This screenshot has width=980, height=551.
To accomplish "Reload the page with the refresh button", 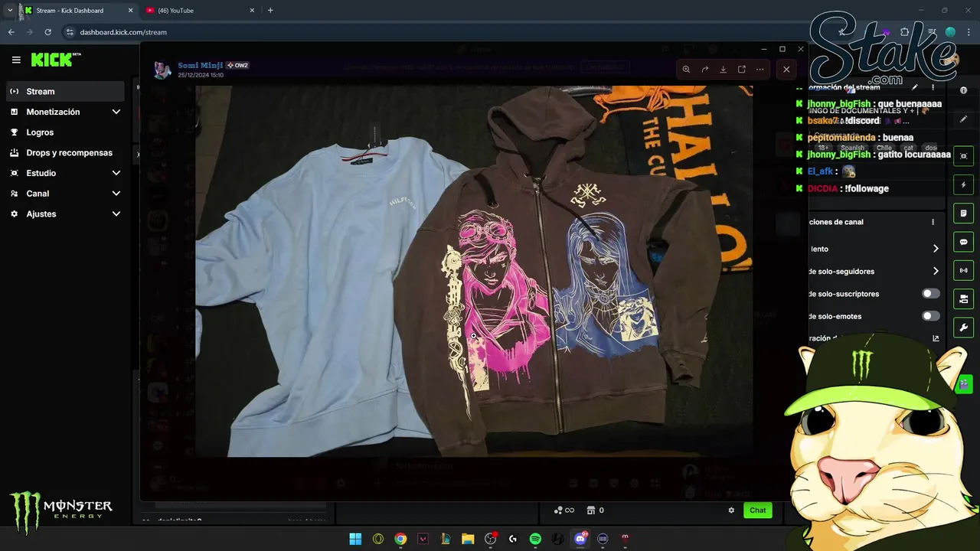I will click(47, 32).
